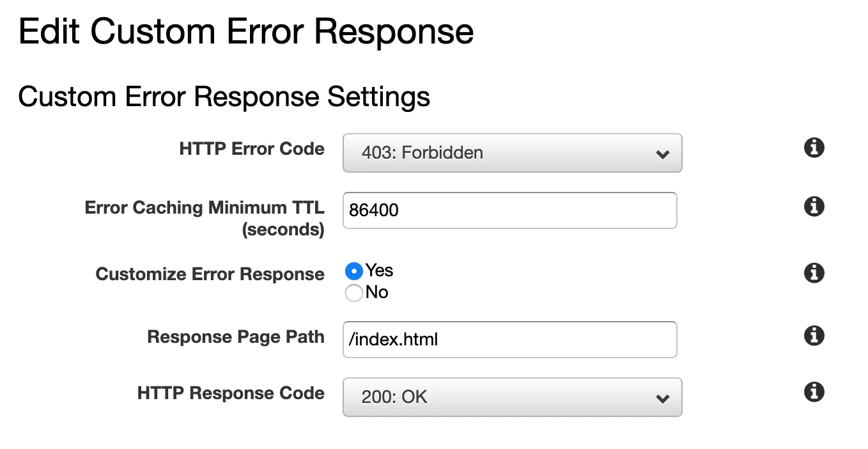Click info icon beside HTTP Error Code
The width and height of the screenshot is (868, 449).
(x=814, y=148)
